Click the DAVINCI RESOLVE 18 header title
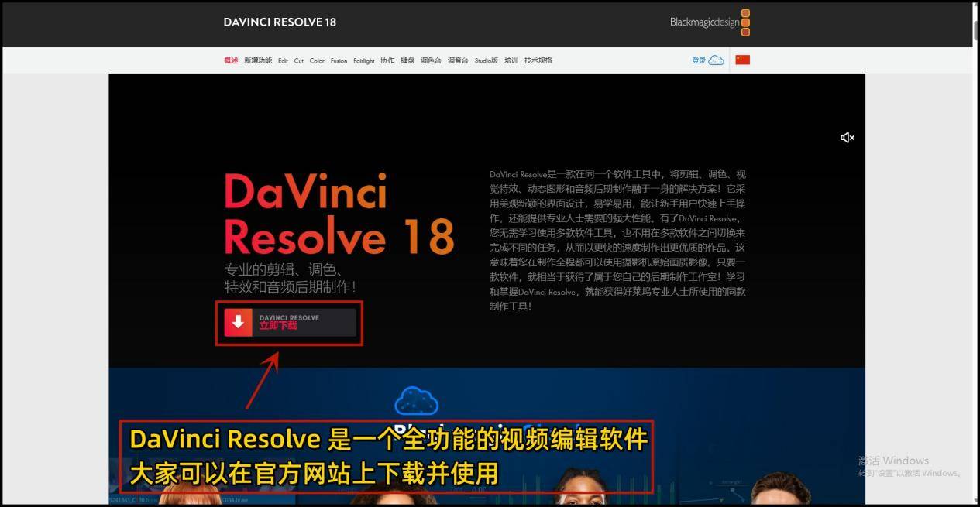 tap(280, 22)
